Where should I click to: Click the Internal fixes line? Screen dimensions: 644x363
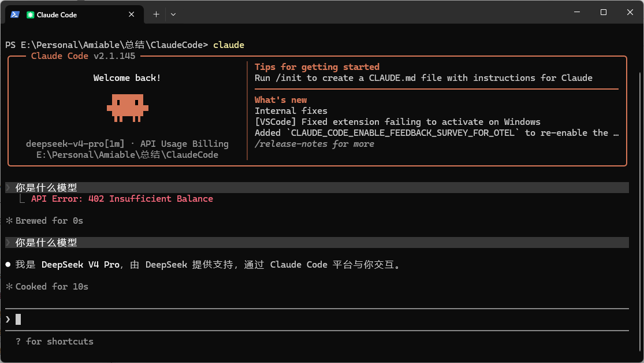point(291,110)
